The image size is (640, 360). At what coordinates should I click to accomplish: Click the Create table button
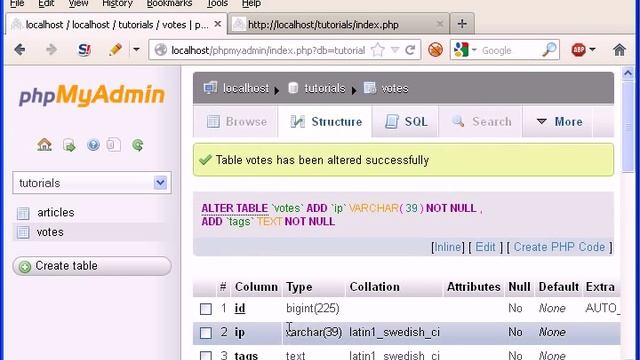pyautogui.click(x=92, y=266)
